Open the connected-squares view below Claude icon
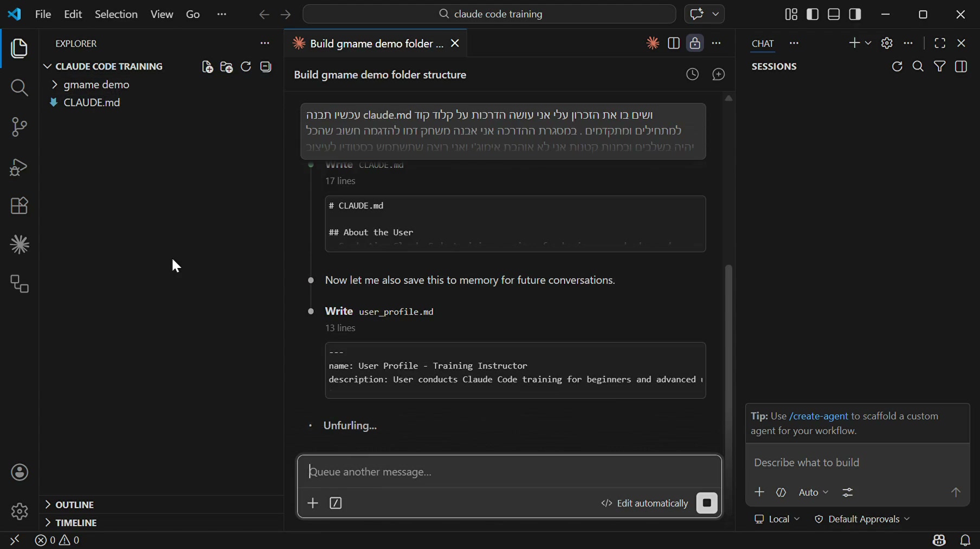The height and width of the screenshot is (549, 980). click(x=20, y=284)
